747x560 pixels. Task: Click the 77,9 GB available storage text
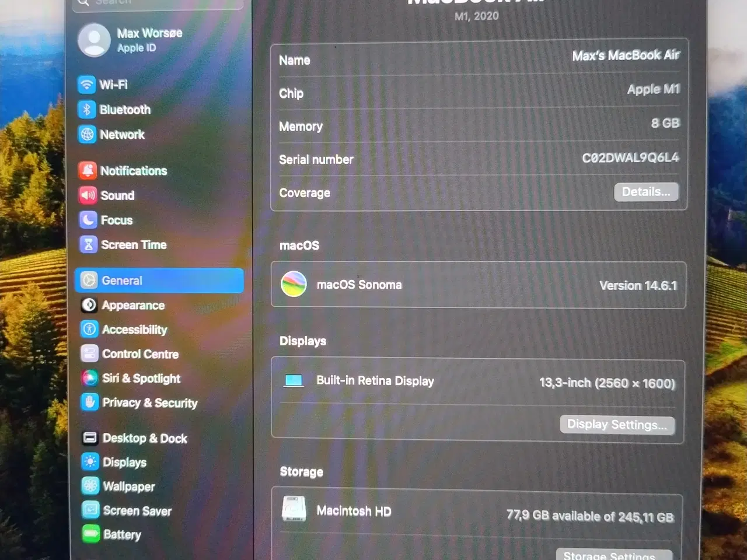click(589, 516)
